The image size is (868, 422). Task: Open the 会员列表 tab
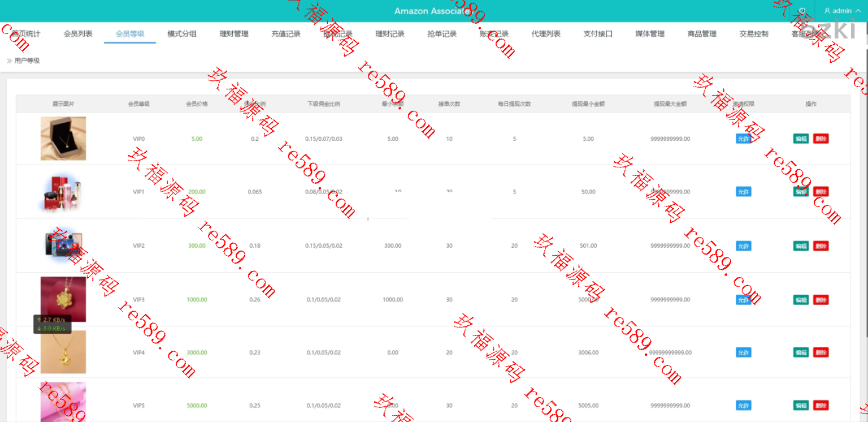(78, 34)
